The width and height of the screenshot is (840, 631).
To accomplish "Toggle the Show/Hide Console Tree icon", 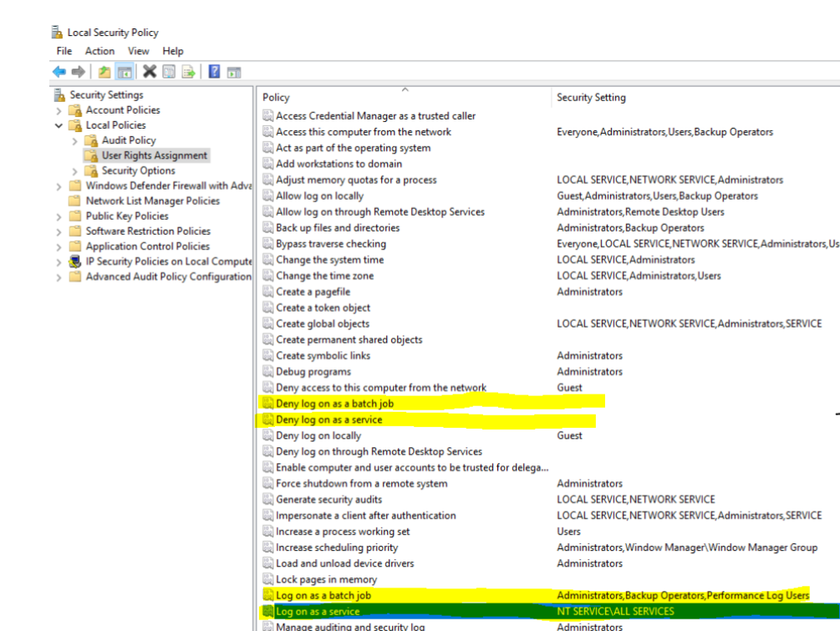I will [x=123, y=71].
